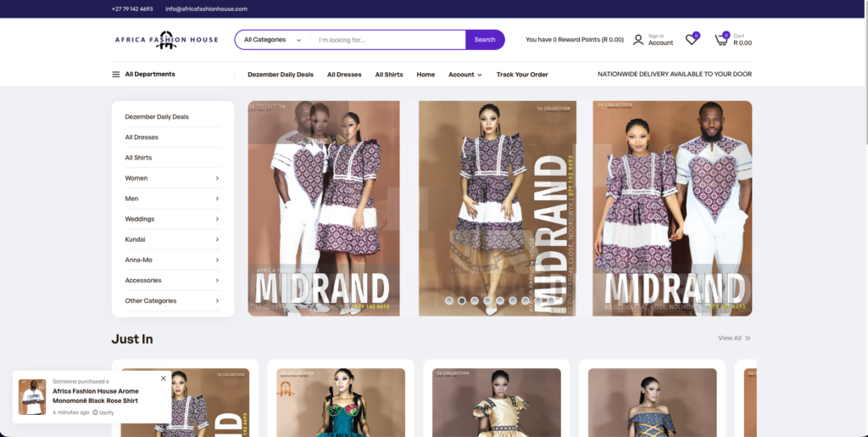Click the notification product thumbnail image
Screen dimensions: 868x437
[x=32, y=397]
